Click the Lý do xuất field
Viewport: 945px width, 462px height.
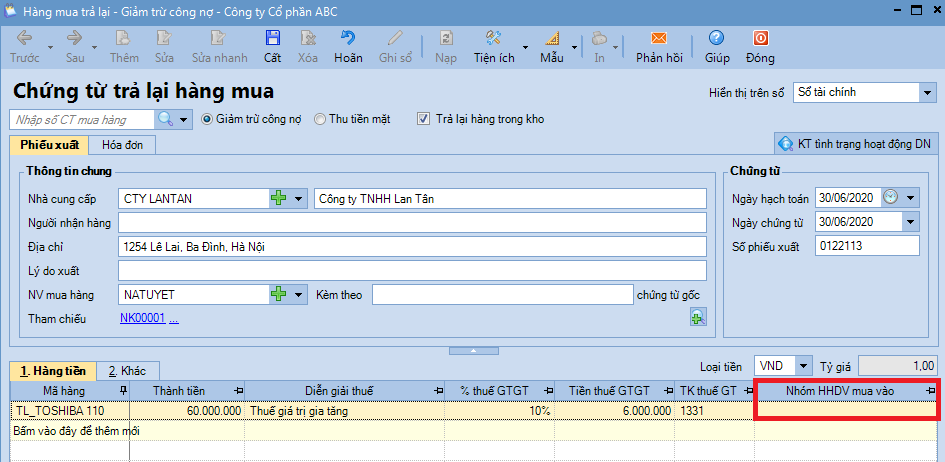point(412,270)
